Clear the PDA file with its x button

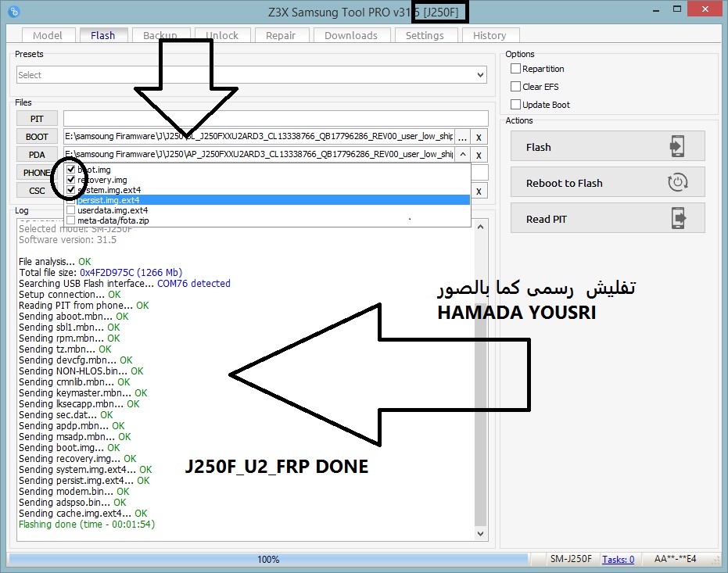tap(479, 155)
